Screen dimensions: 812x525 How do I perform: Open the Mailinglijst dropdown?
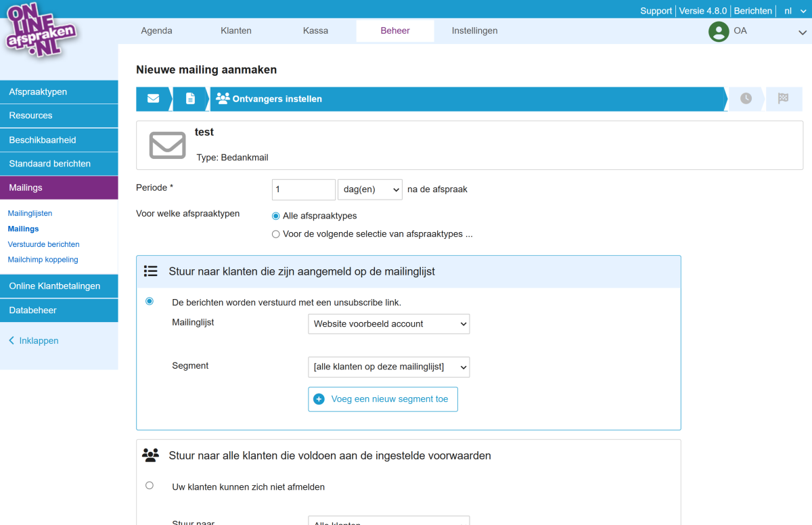388,324
